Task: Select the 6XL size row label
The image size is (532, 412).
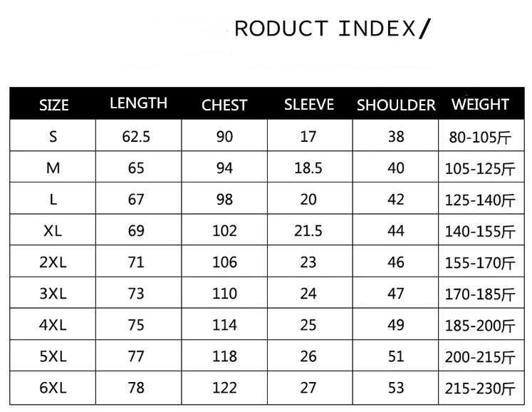Action: [53, 388]
